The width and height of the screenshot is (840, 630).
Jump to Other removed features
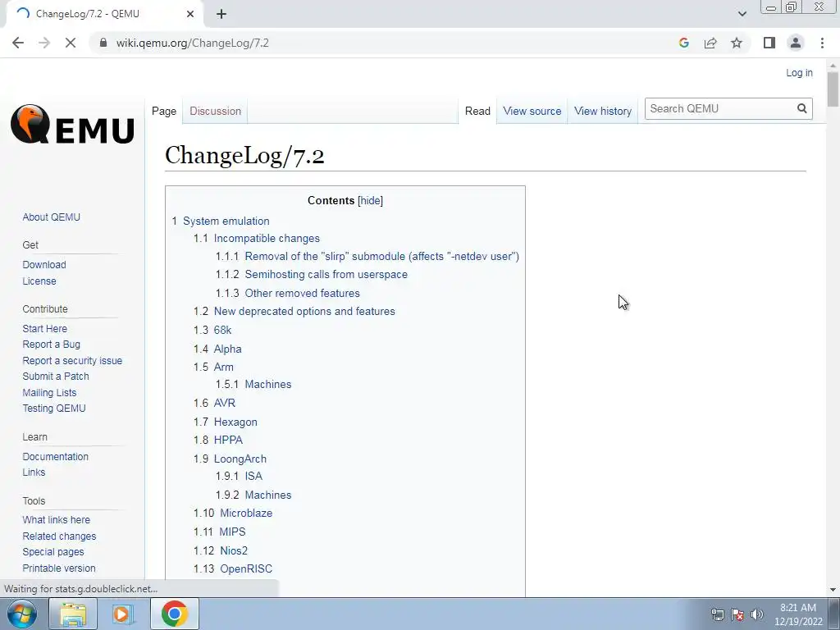302,293
